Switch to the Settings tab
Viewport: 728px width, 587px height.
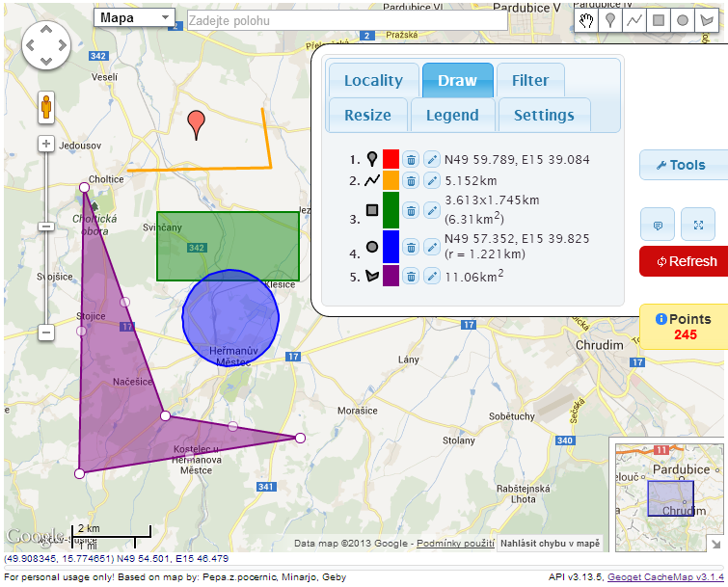pos(544,115)
